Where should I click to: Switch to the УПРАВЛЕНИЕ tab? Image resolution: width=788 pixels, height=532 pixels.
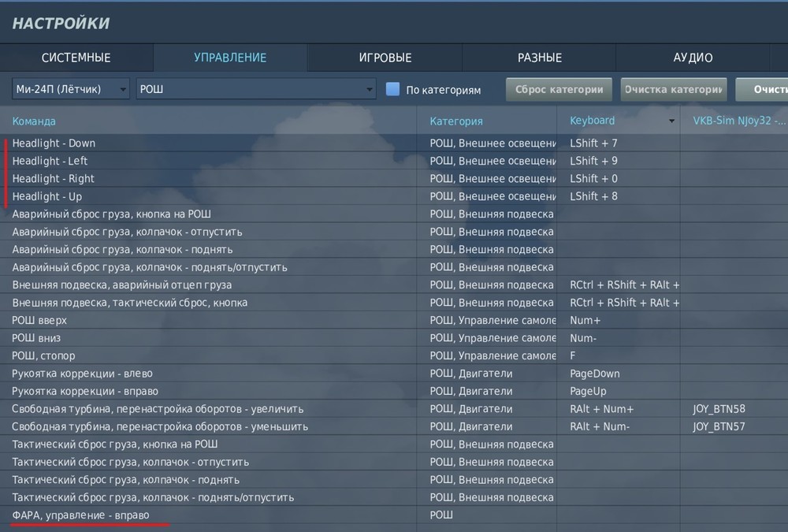[x=230, y=58]
